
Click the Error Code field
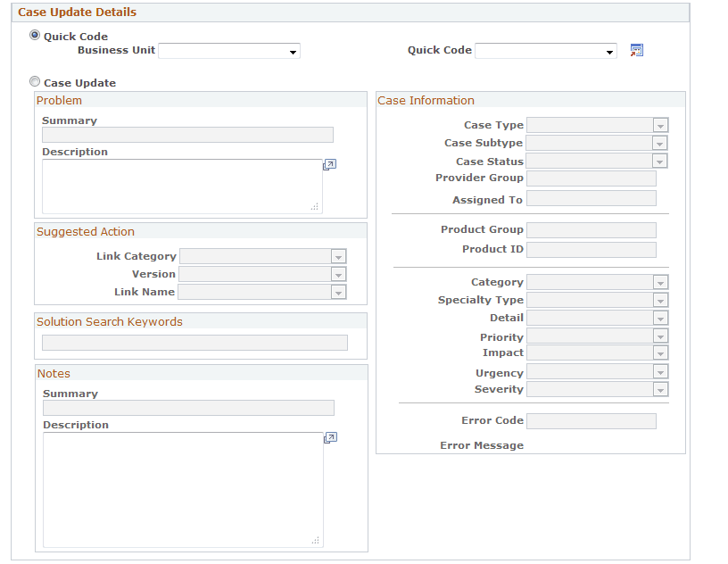tap(591, 420)
